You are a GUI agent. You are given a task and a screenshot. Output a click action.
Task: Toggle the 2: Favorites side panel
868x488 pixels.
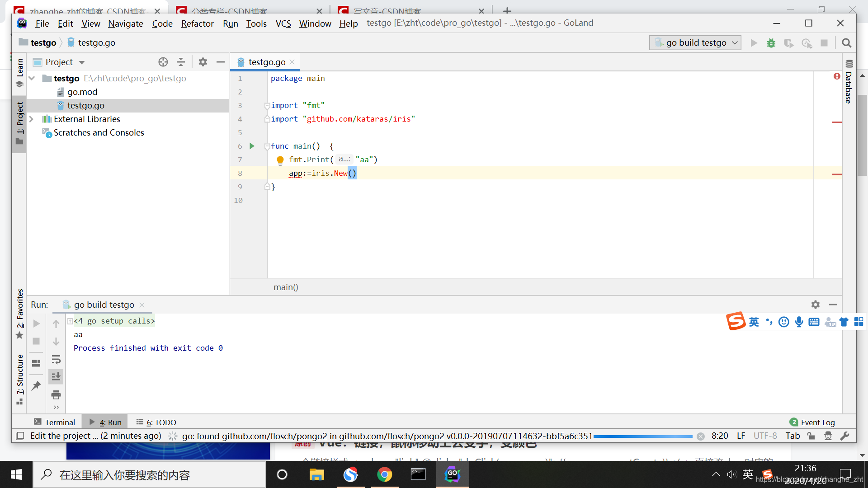pyautogui.click(x=19, y=314)
